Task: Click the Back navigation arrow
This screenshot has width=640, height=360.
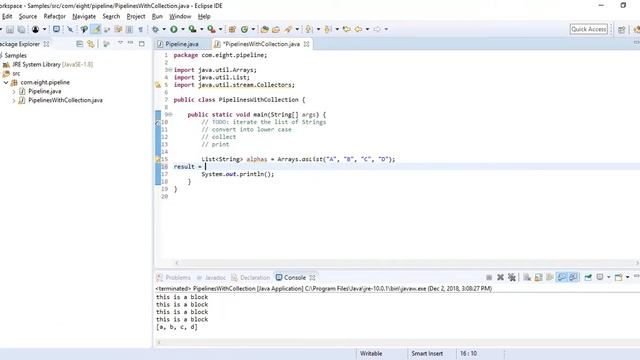Action: (x=358, y=29)
